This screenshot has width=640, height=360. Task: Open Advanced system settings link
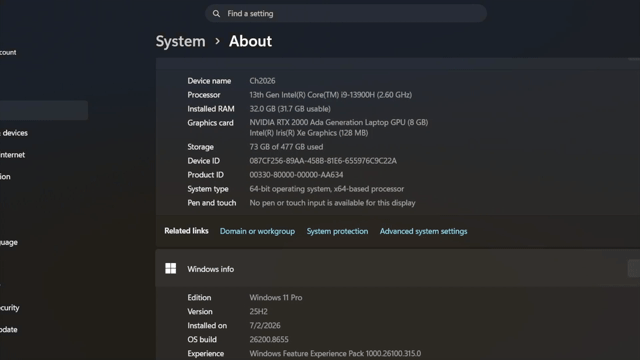point(423,231)
